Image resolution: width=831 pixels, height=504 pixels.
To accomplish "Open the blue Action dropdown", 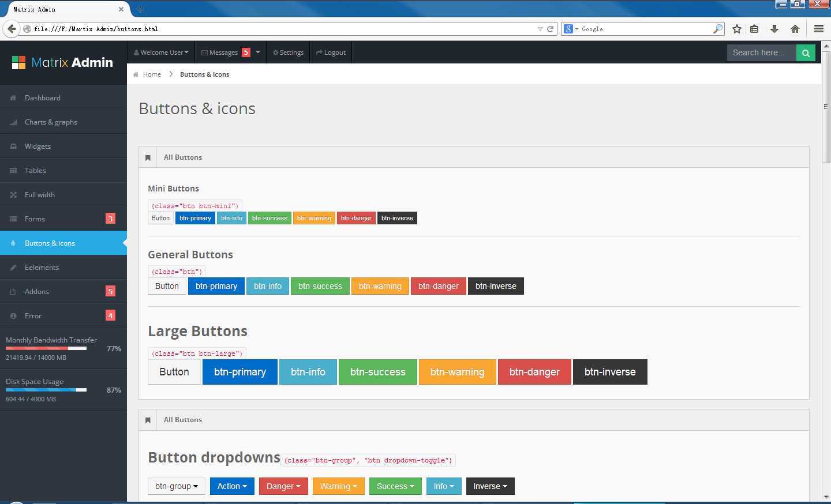I will pos(232,486).
